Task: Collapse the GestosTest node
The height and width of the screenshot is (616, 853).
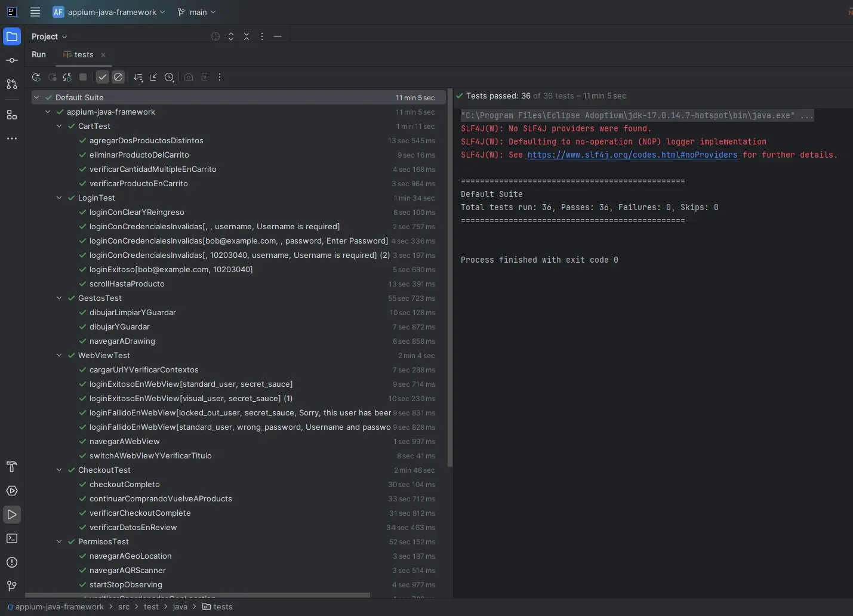Action: tap(59, 298)
